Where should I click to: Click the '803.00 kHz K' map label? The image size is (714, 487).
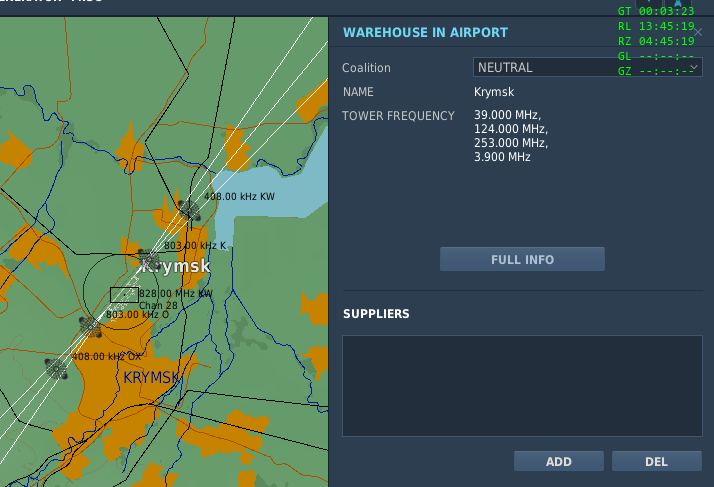click(x=195, y=246)
